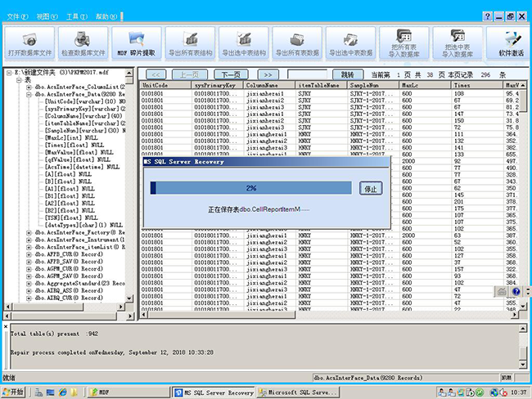
Task: Select the [MaxLc][int] NULL column node
Action: pos(71,137)
